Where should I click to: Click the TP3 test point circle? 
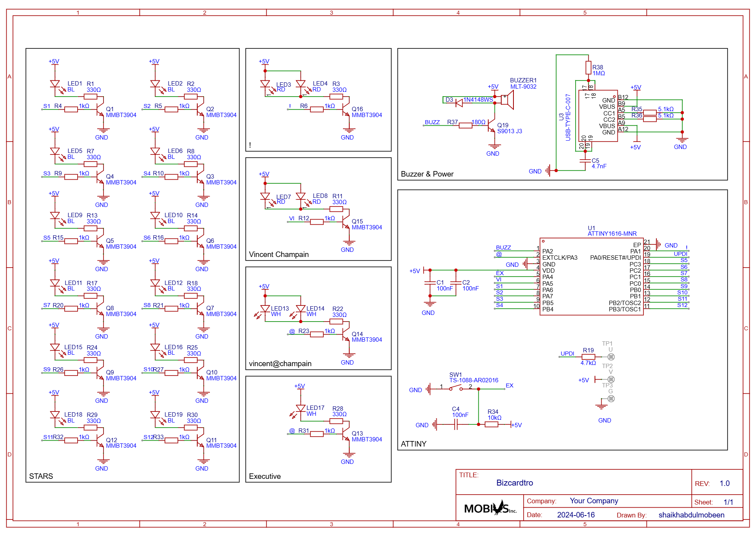pyautogui.click(x=611, y=399)
